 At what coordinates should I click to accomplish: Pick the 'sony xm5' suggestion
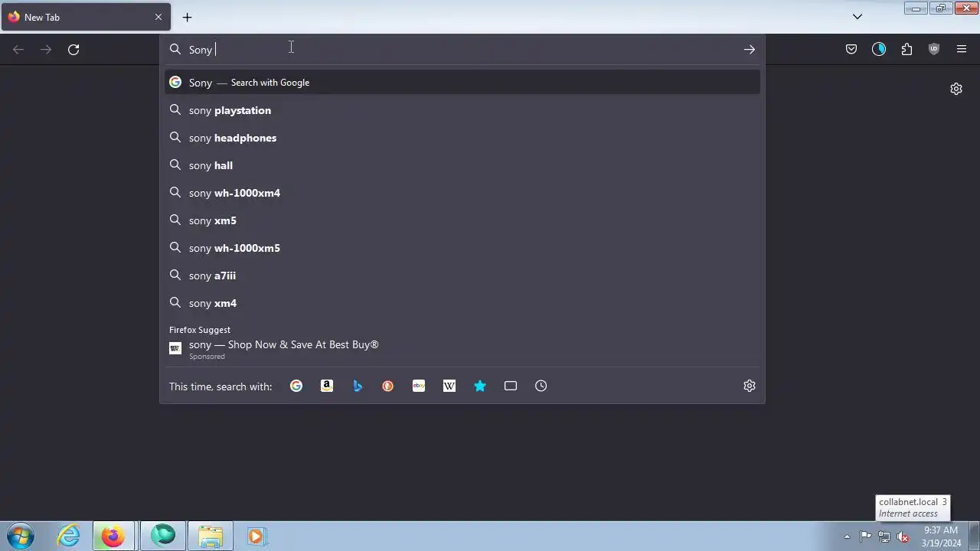click(x=462, y=220)
